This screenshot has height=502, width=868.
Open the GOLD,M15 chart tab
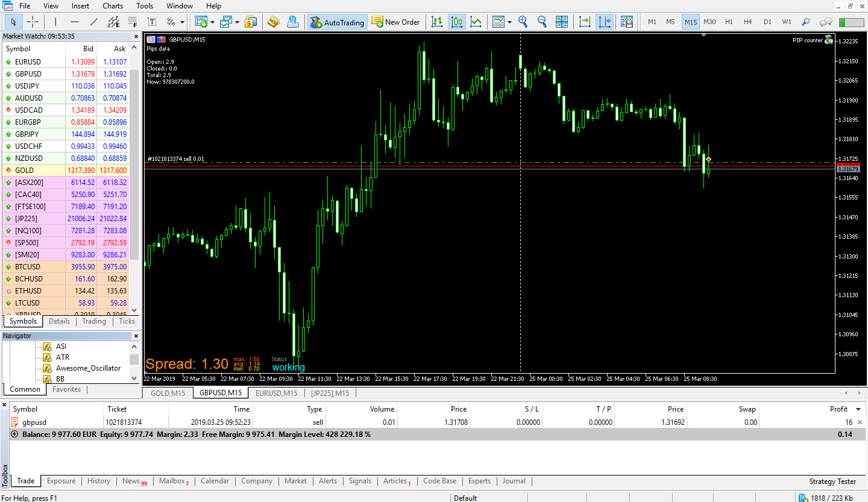(x=168, y=393)
